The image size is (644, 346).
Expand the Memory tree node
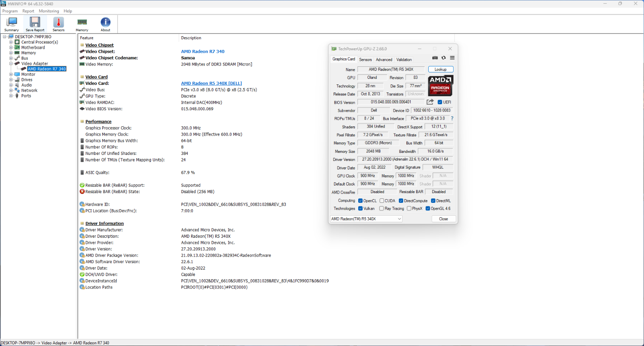pos(11,53)
